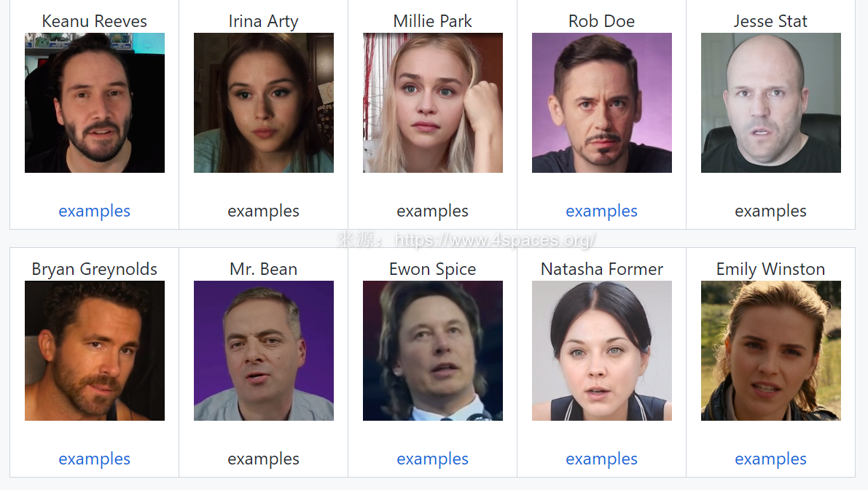The width and height of the screenshot is (868, 490).
Task: Select the thumbnail labeled Natasha Former
Action: (x=602, y=351)
